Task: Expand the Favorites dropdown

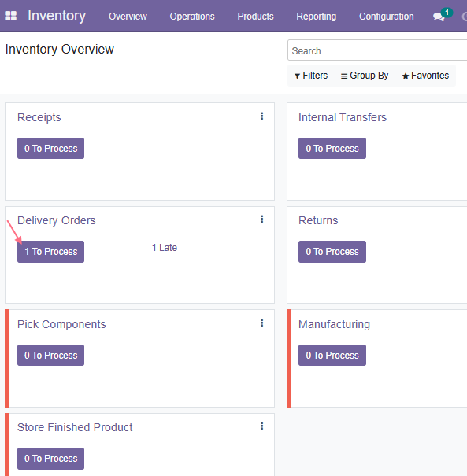Action: tap(425, 76)
